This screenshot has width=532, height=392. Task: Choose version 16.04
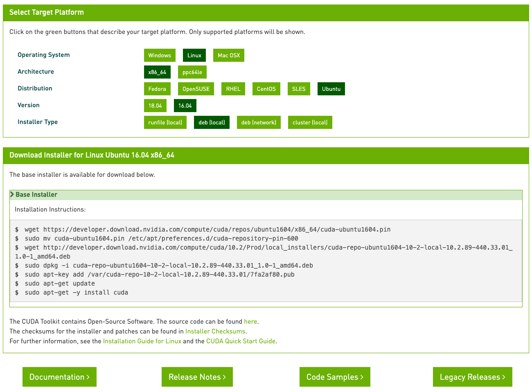click(185, 106)
